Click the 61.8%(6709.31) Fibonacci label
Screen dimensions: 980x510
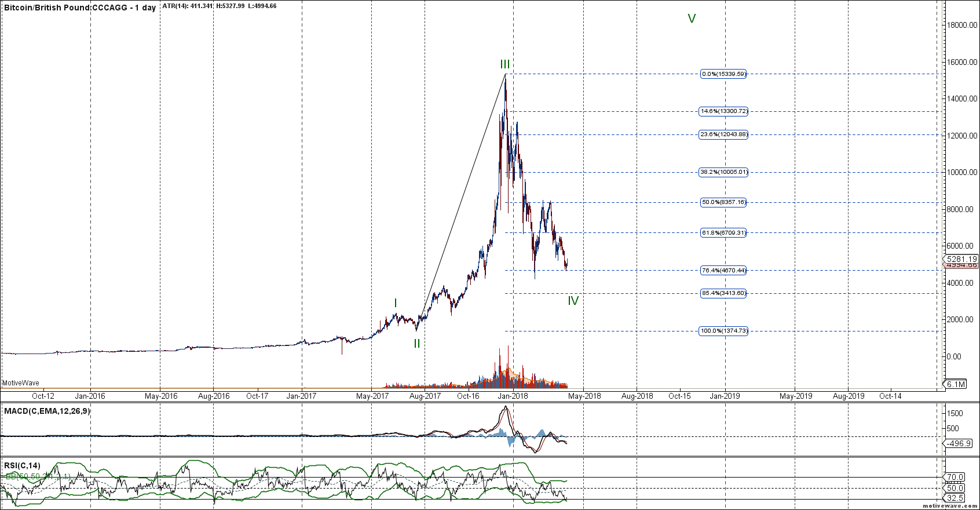(723, 233)
